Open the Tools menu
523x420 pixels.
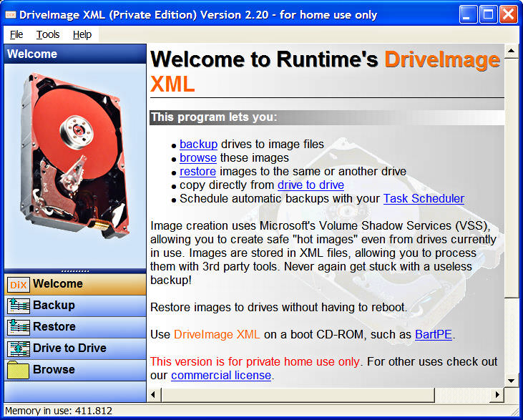click(x=48, y=34)
